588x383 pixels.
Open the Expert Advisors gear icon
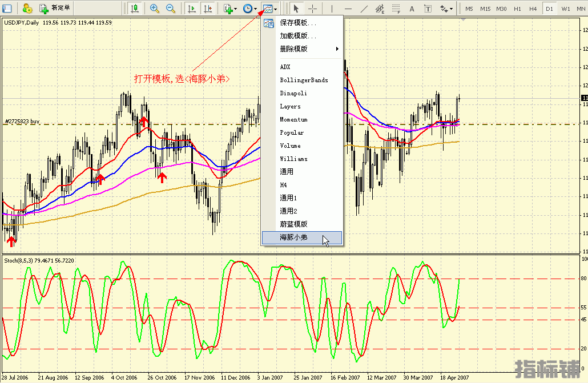[x=27, y=9]
